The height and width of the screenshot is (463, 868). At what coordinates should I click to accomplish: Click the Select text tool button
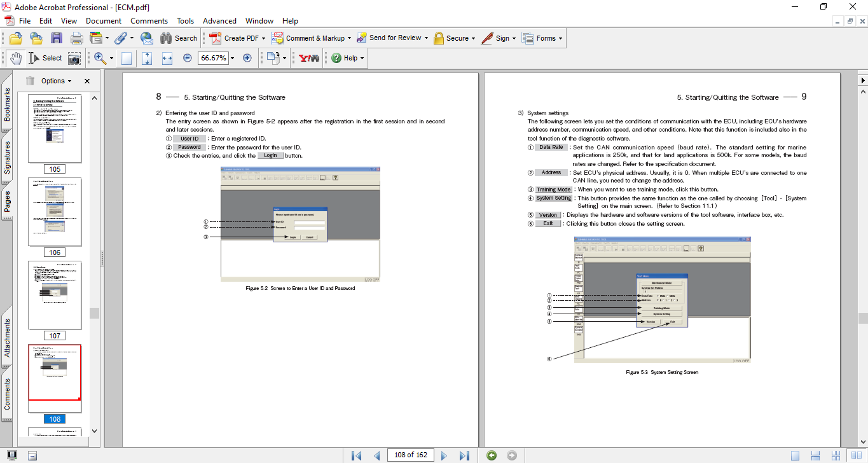[45, 58]
